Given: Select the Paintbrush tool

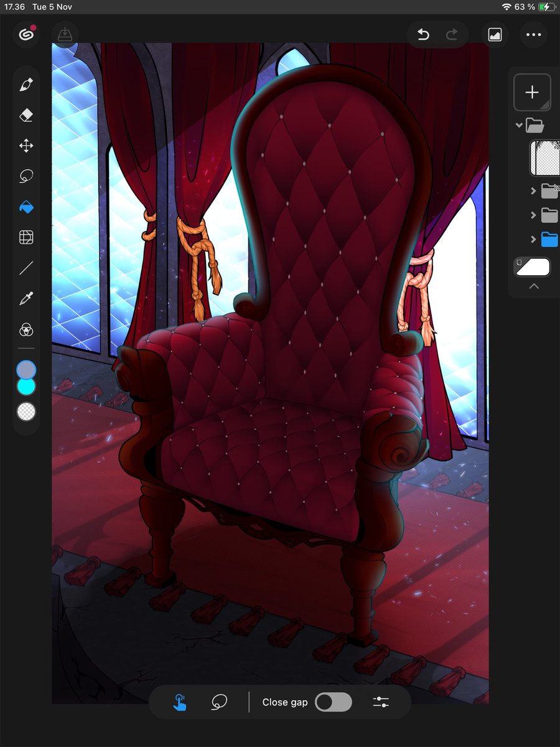Looking at the screenshot, I should [x=26, y=84].
